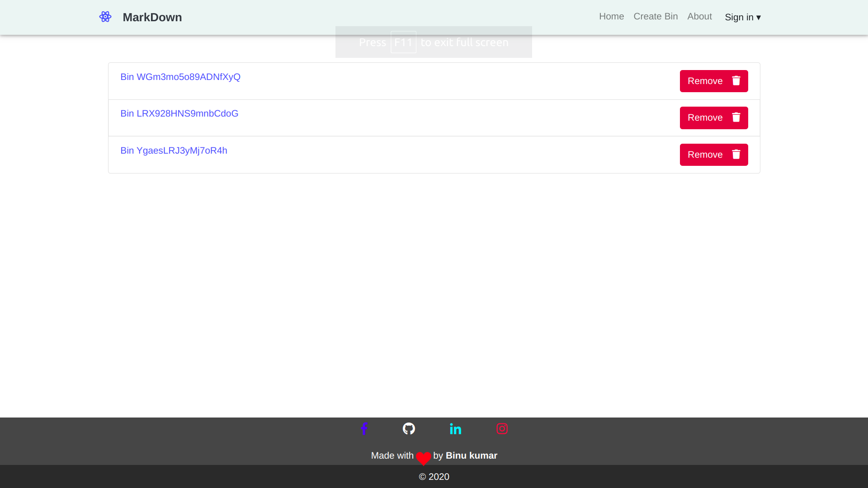Open Create Bin from the navbar
Screen dimensions: 868x488
pos(656,16)
